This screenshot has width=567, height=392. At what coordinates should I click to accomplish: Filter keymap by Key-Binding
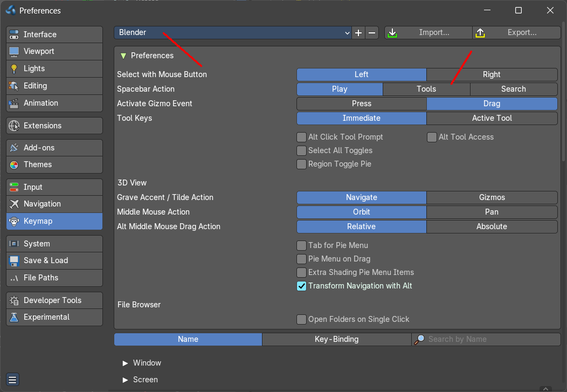tap(337, 339)
